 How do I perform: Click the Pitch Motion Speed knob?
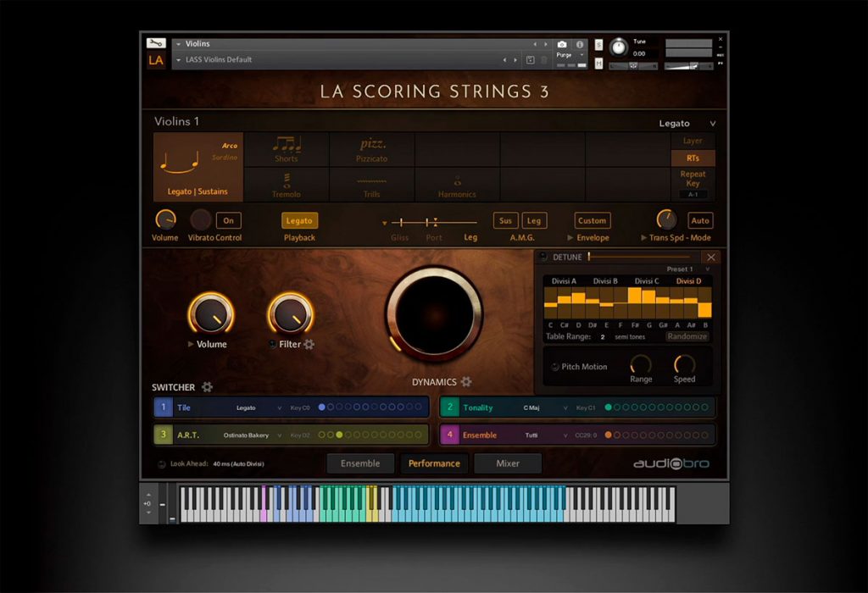click(x=684, y=364)
